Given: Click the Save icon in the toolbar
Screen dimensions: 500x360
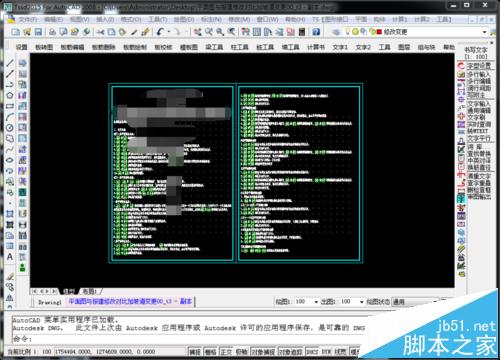Looking at the screenshot, I should [38, 32].
